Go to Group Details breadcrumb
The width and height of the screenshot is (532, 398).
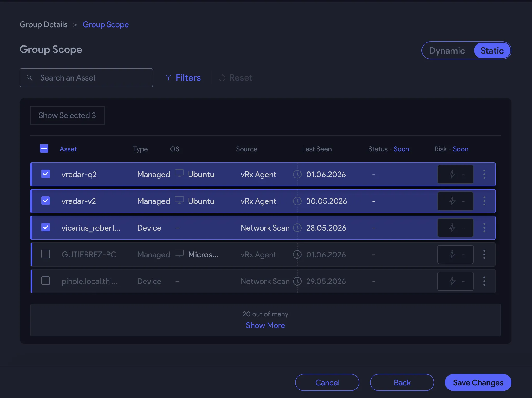point(43,24)
